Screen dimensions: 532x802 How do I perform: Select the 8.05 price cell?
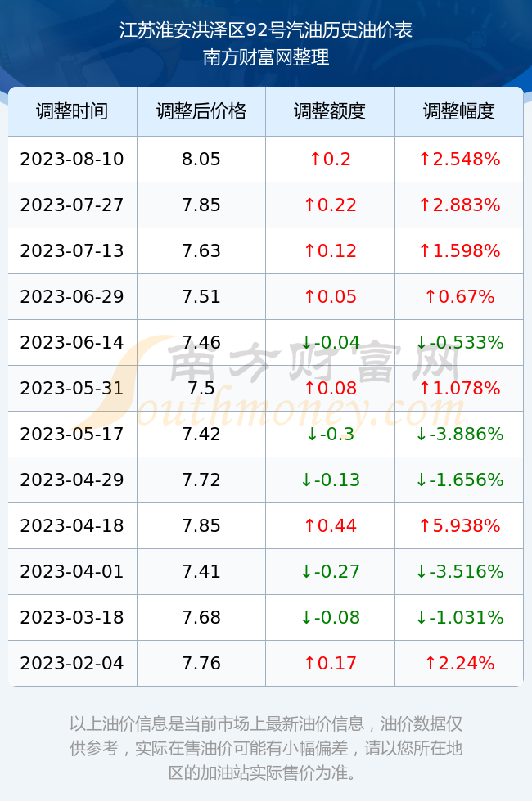click(x=201, y=159)
